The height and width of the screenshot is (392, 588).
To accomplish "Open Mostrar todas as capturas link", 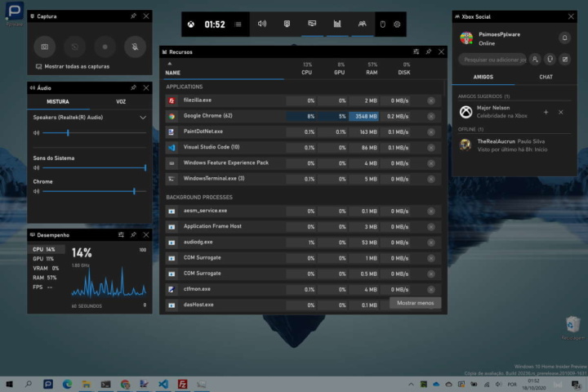I will click(x=73, y=66).
